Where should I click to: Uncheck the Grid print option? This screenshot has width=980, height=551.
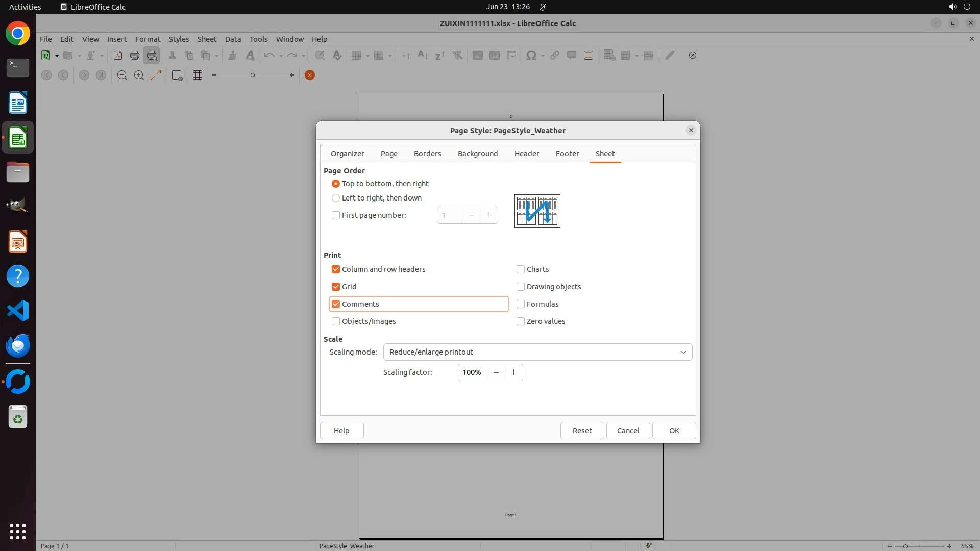[x=336, y=287]
